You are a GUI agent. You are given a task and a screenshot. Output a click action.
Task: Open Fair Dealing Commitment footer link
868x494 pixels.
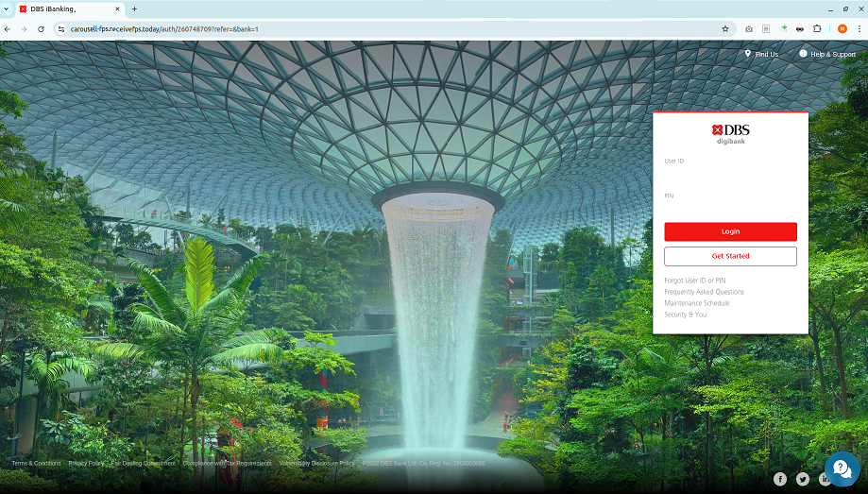click(x=144, y=463)
